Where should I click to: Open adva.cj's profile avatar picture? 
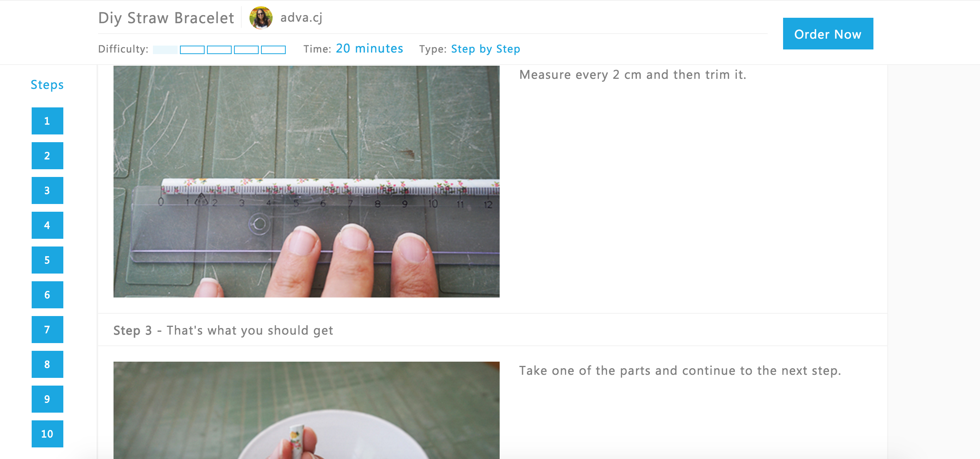click(261, 18)
